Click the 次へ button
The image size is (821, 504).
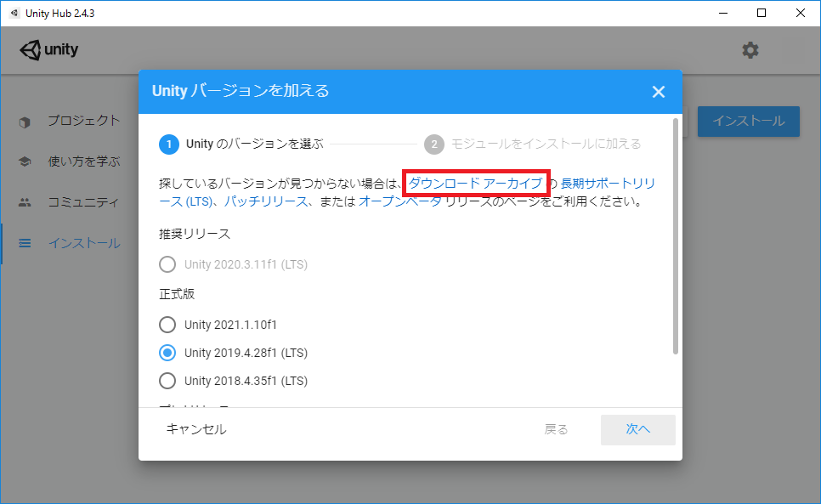coord(637,430)
